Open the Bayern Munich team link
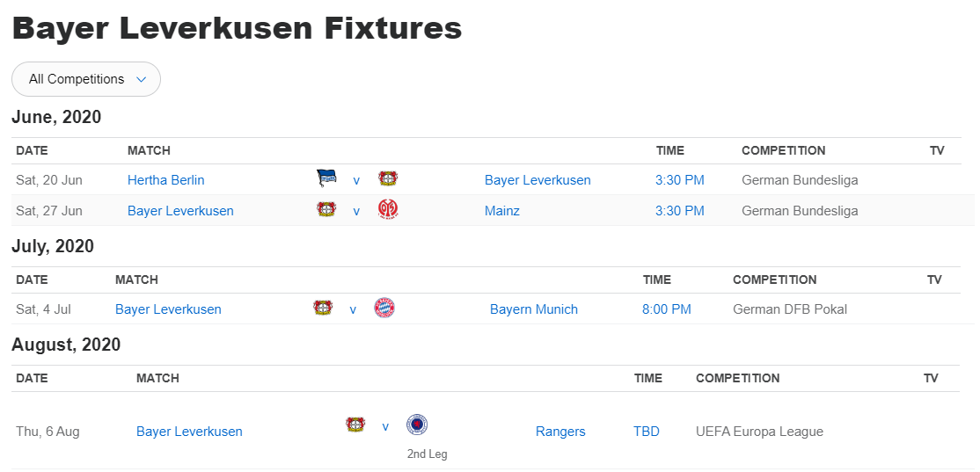Viewport: 980px width, 472px height. [x=533, y=309]
